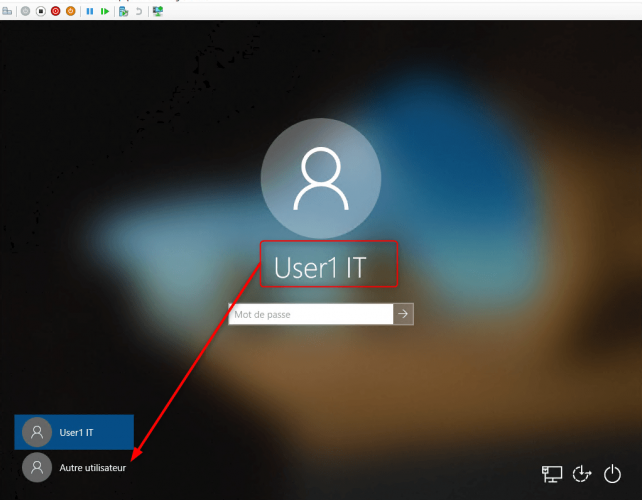Turn off the VM with the black stop icon
This screenshot has height=500, width=642.
pos(40,11)
